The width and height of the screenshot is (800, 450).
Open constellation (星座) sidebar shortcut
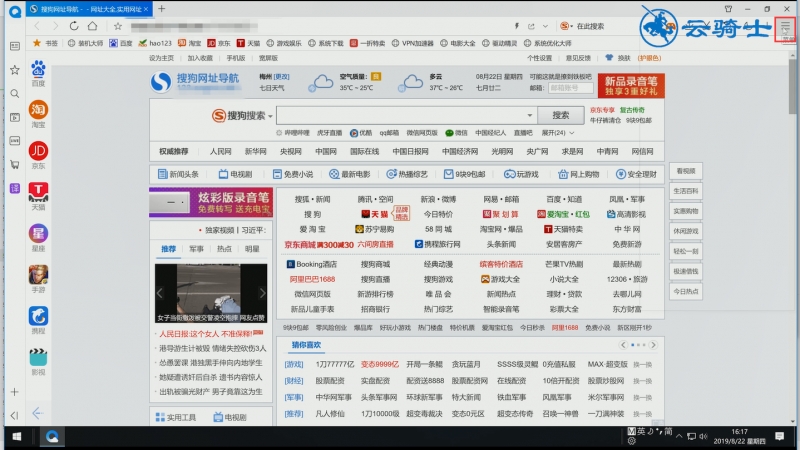pyautogui.click(x=38, y=238)
